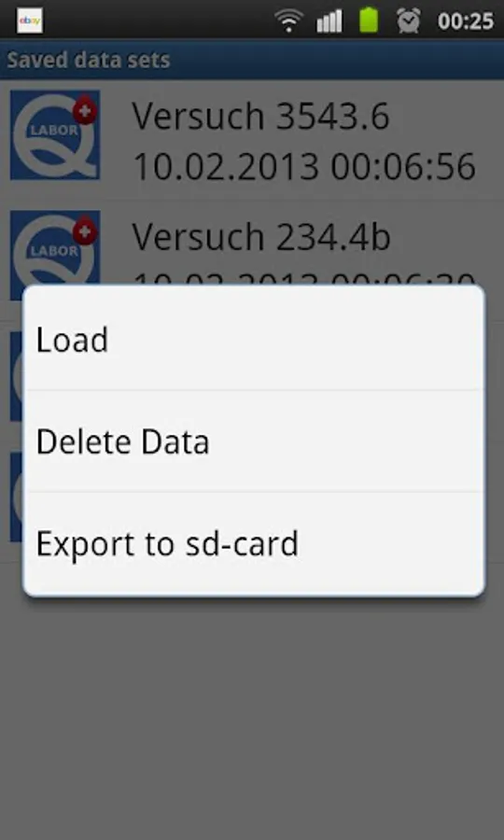
Task: Click the third data set icon peeking behind the dialog
Action: pos(17,376)
